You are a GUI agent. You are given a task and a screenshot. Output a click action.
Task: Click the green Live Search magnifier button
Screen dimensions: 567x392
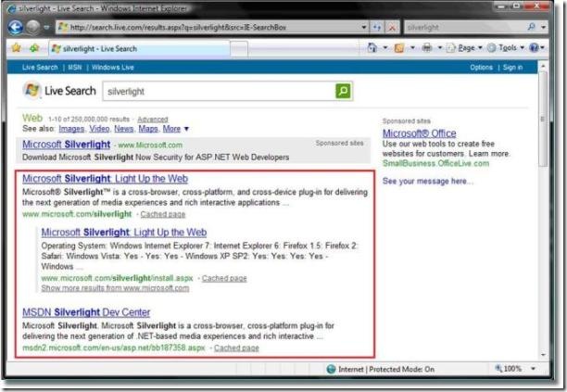[x=344, y=91]
